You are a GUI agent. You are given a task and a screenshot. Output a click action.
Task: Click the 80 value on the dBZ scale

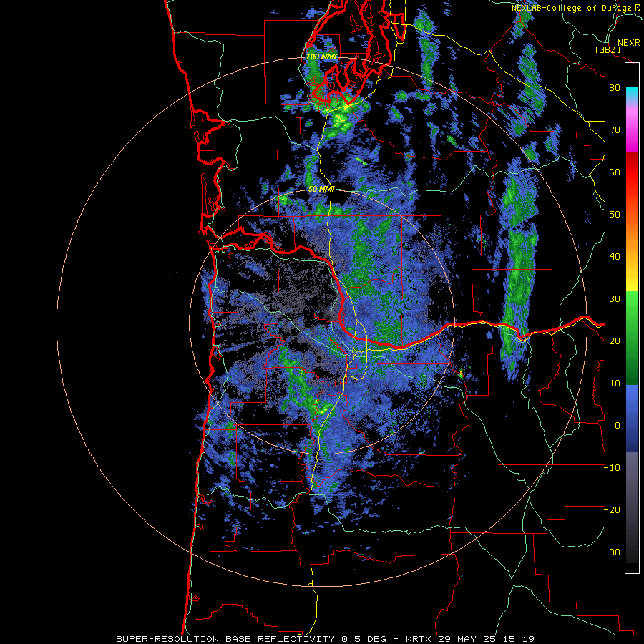click(615, 88)
